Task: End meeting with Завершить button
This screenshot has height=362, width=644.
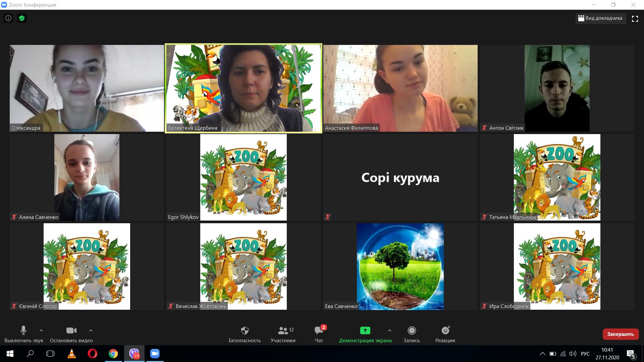Action: [620, 334]
